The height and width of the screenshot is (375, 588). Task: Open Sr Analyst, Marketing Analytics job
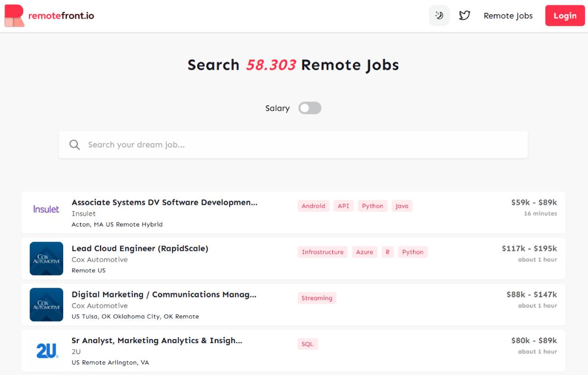(157, 341)
